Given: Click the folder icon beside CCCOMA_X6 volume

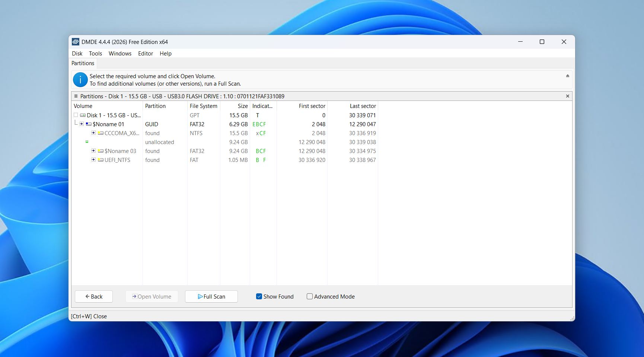Looking at the screenshot, I should pos(100,133).
